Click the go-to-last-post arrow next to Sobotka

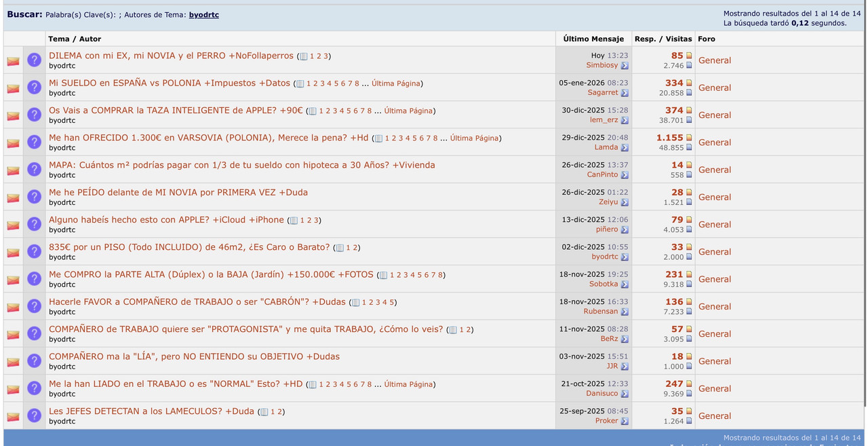[x=625, y=284]
